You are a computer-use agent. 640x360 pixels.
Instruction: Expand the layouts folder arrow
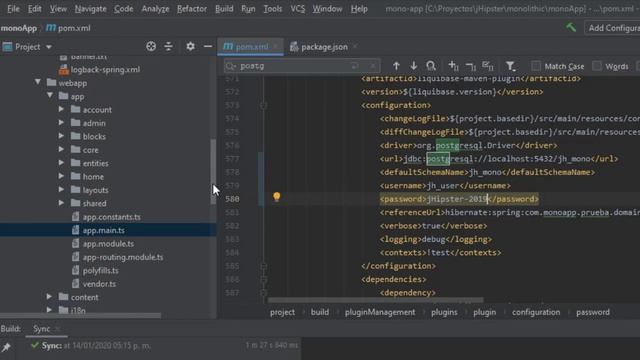(x=61, y=190)
